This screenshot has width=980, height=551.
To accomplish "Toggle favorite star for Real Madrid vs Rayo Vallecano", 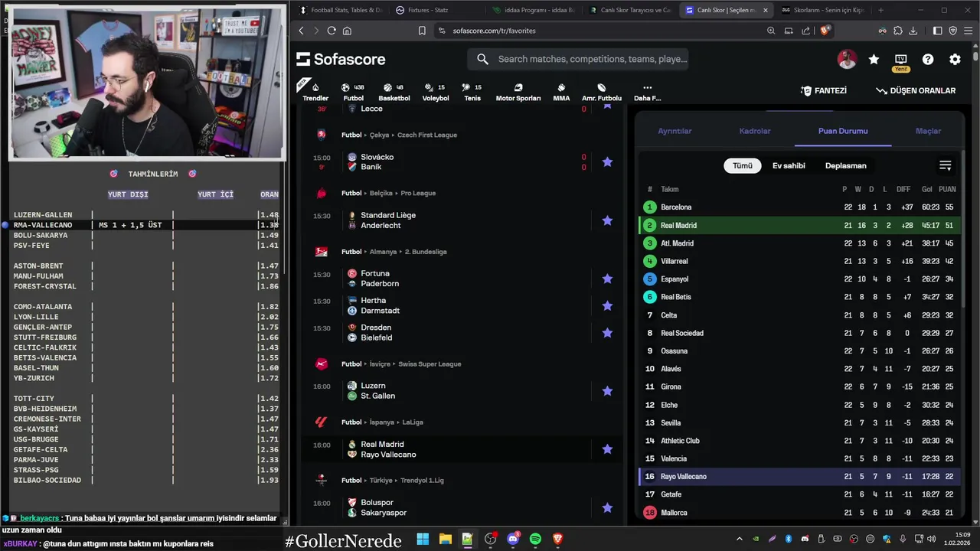I will tap(607, 449).
